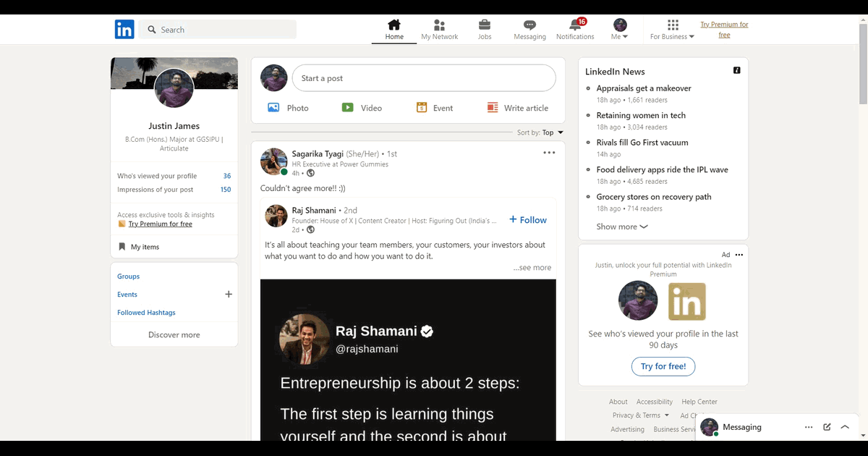The image size is (868, 456).
Task: Click globe visibility icon on Sagarika post
Action: point(310,173)
